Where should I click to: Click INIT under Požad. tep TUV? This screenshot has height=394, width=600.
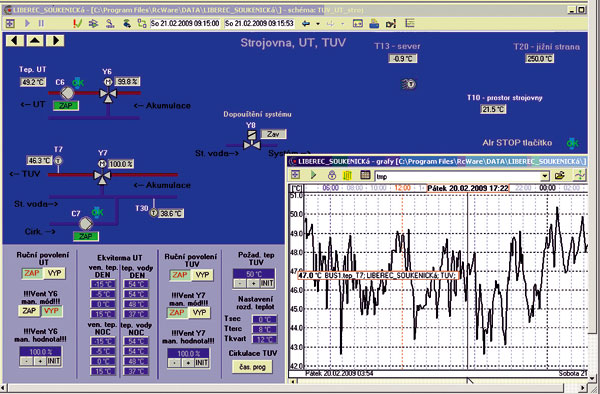pos(267,283)
